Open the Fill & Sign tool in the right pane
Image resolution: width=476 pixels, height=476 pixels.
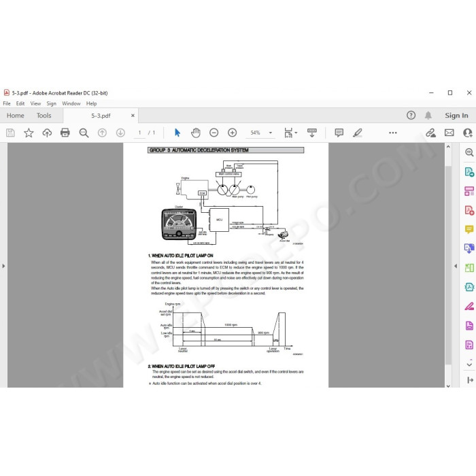pyautogui.click(x=469, y=306)
